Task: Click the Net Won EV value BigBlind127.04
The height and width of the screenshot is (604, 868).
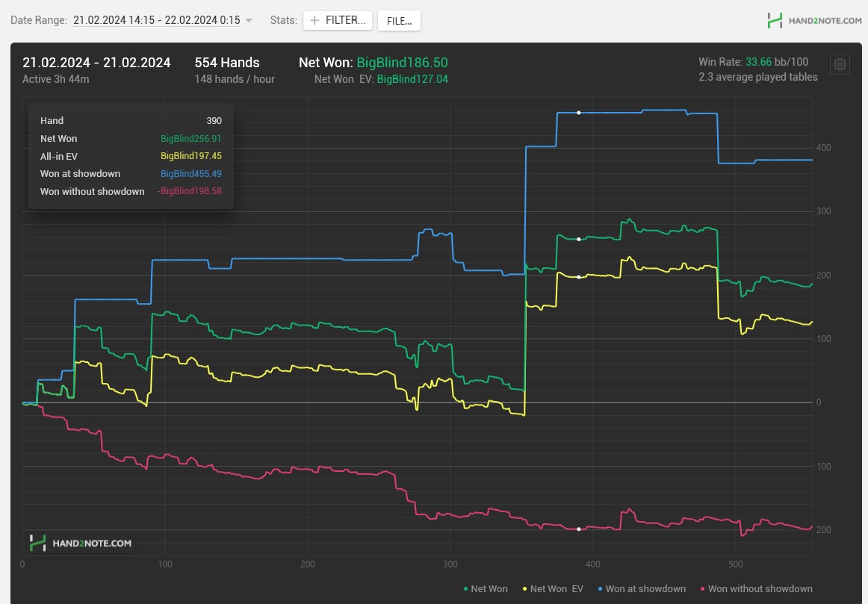Action: pos(412,79)
